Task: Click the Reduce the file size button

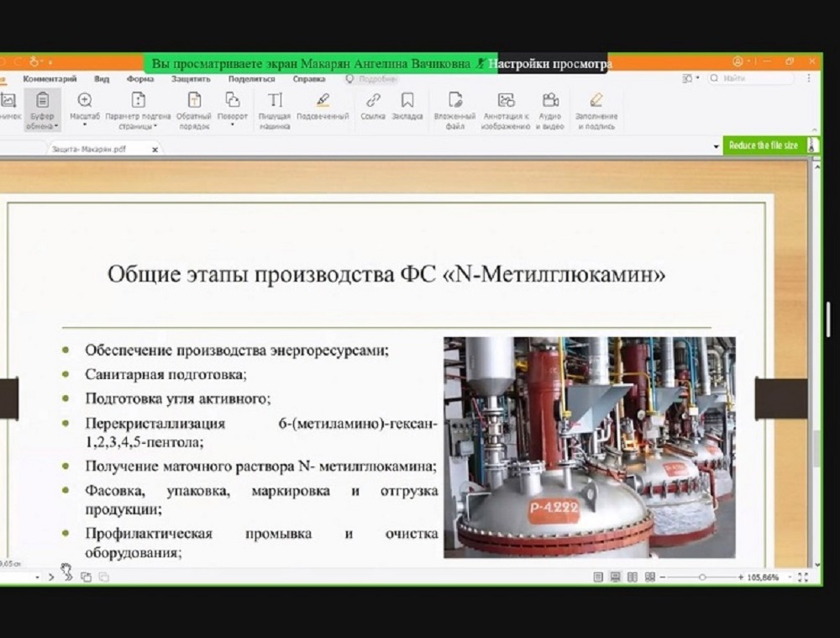Action: click(x=763, y=145)
